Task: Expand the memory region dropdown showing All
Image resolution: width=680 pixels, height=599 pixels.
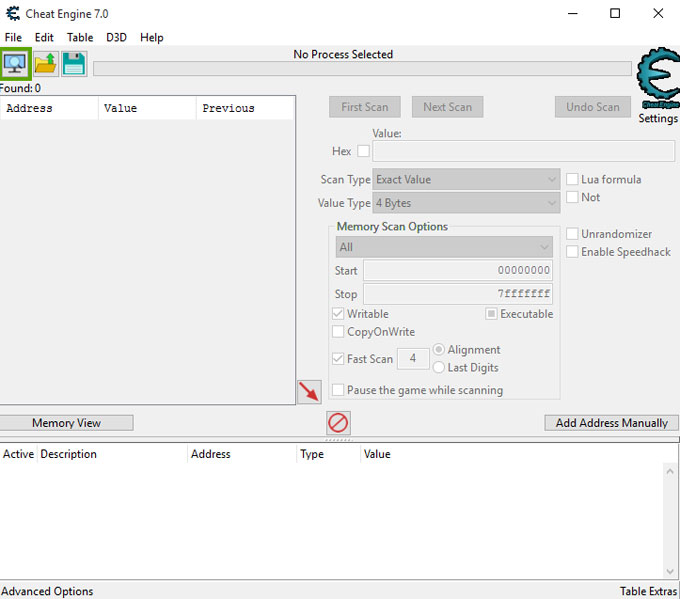Action: [x=444, y=247]
